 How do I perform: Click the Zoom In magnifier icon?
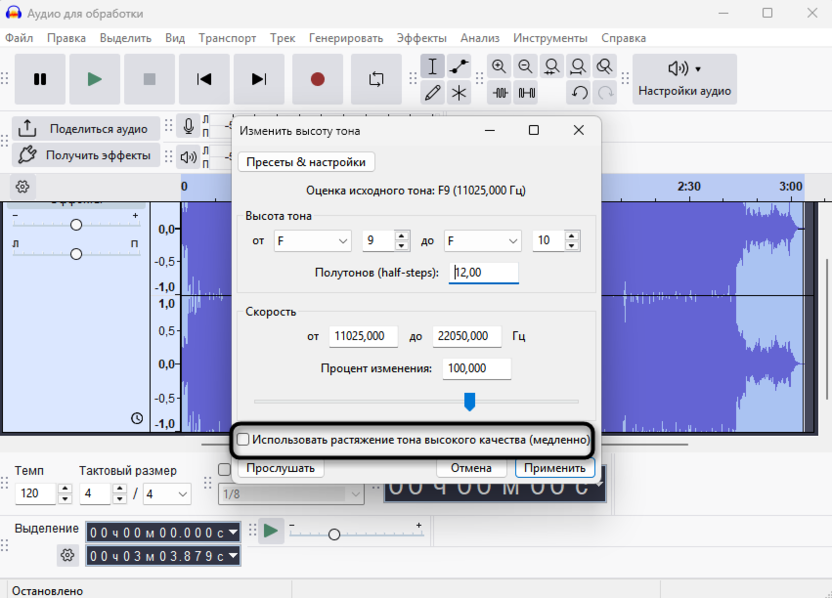(499, 67)
